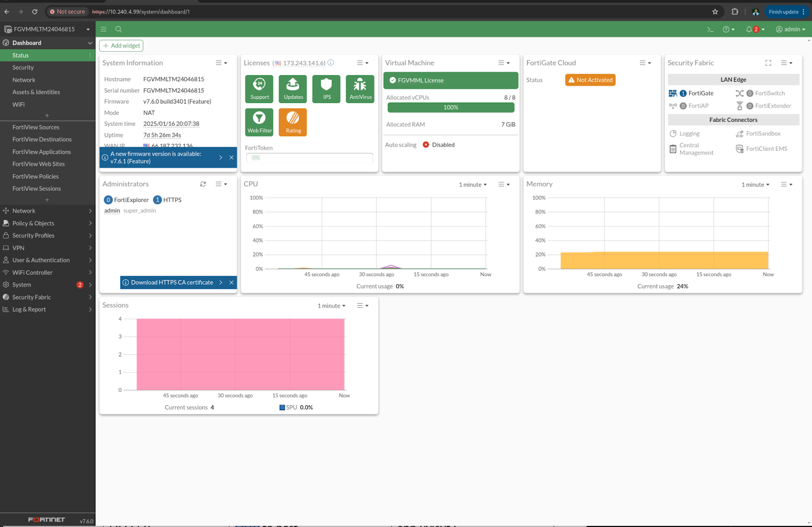Click the Not Activated status button
The height and width of the screenshot is (527, 812).
tap(590, 80)
